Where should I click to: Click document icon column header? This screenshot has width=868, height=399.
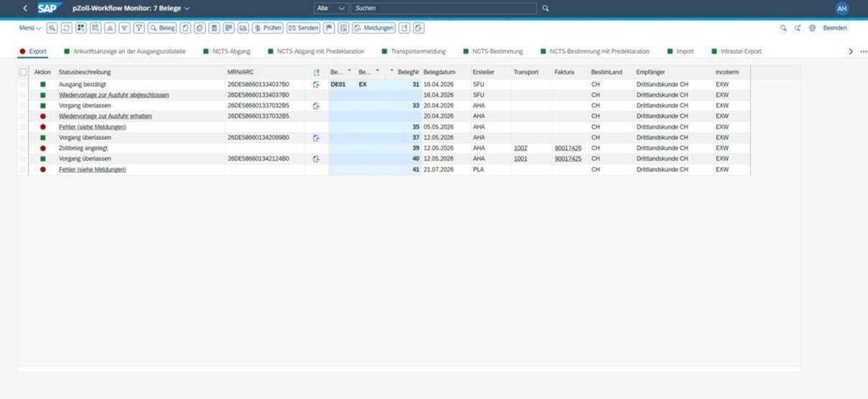pos(317,72)
